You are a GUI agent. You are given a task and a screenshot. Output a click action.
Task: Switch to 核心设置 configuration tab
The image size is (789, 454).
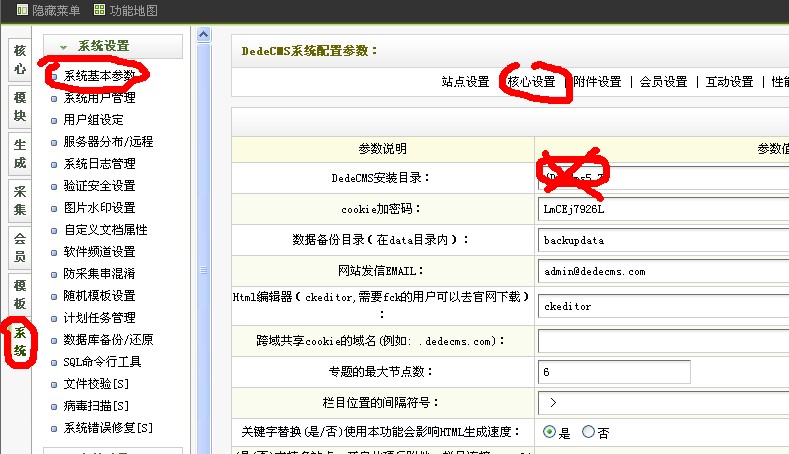(531, 82)
